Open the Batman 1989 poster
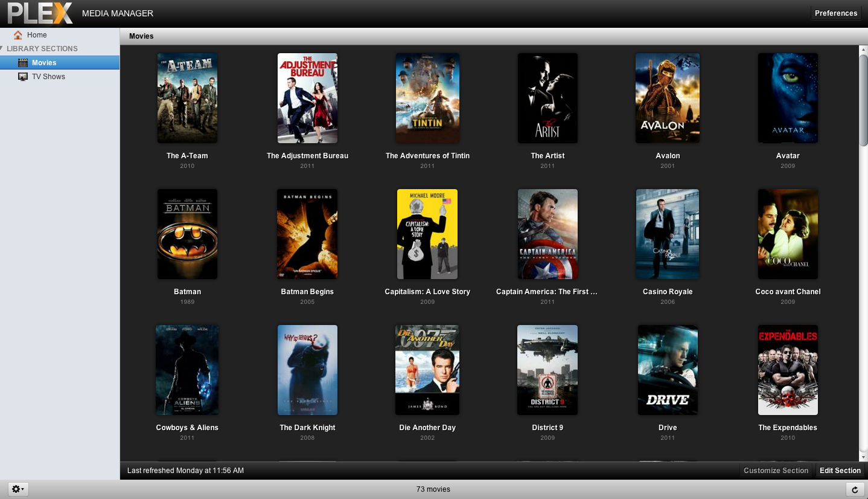The width and height of the screenshot is (868, 499). coord(187,234)
